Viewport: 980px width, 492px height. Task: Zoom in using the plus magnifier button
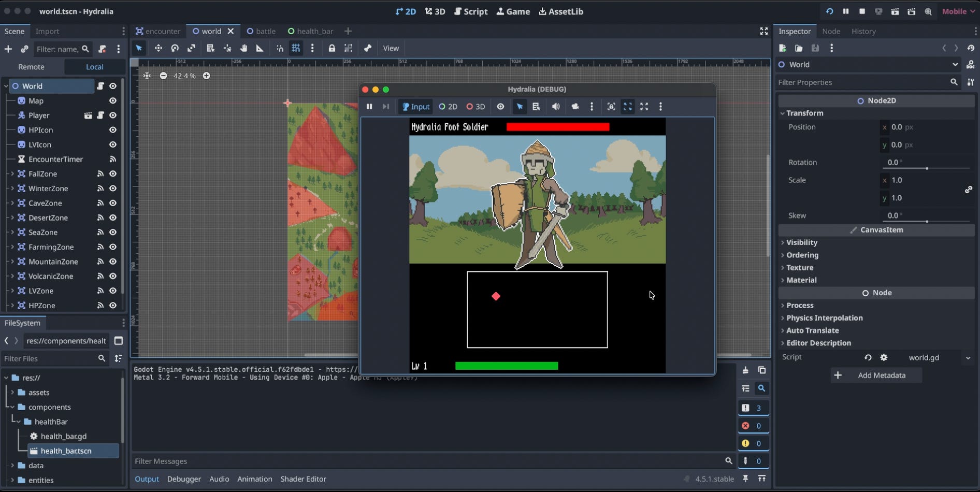click(206, 76)
